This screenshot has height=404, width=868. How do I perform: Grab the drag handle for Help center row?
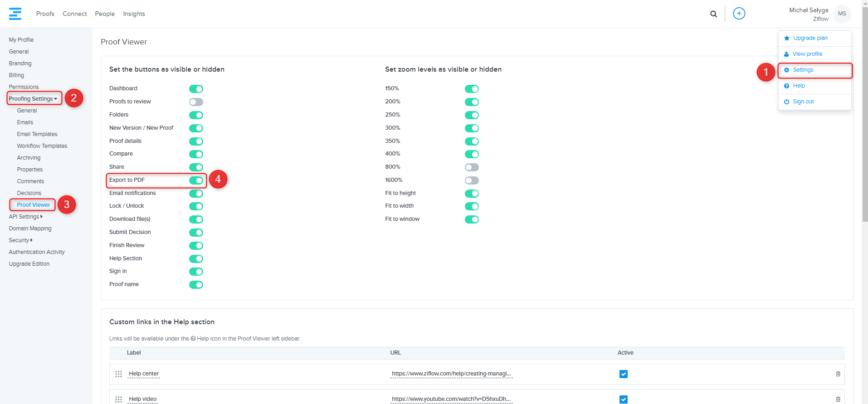[118, 374]
